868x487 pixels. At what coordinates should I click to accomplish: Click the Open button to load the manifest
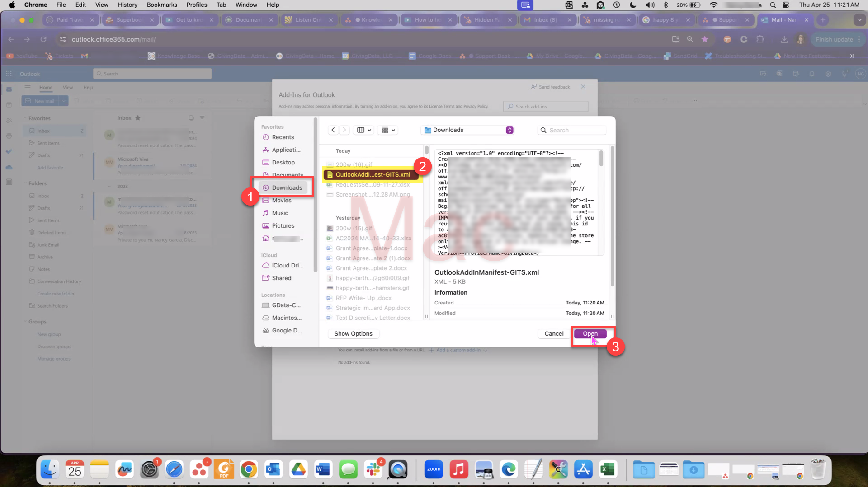click(590, 333)
